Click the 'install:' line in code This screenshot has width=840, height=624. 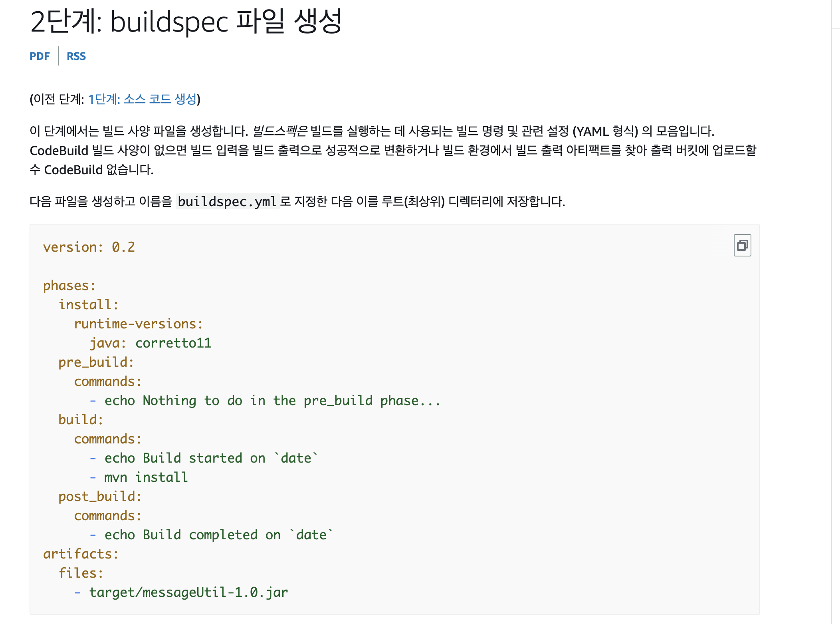click(89, 305)
